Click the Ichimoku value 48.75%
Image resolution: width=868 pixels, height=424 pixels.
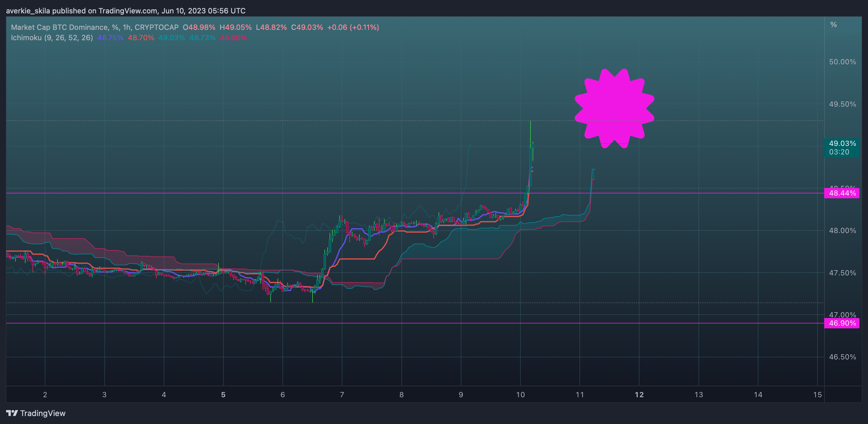coord(110,38)
